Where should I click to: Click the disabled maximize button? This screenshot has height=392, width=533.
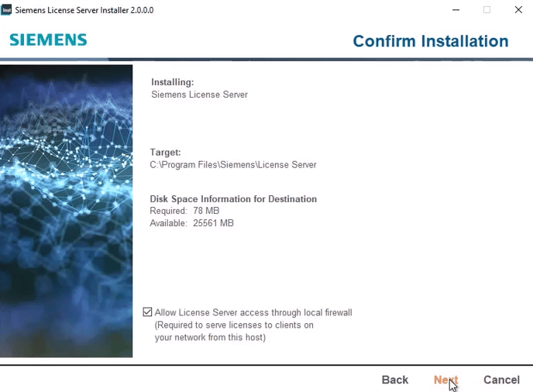click(x=487, y=10)
